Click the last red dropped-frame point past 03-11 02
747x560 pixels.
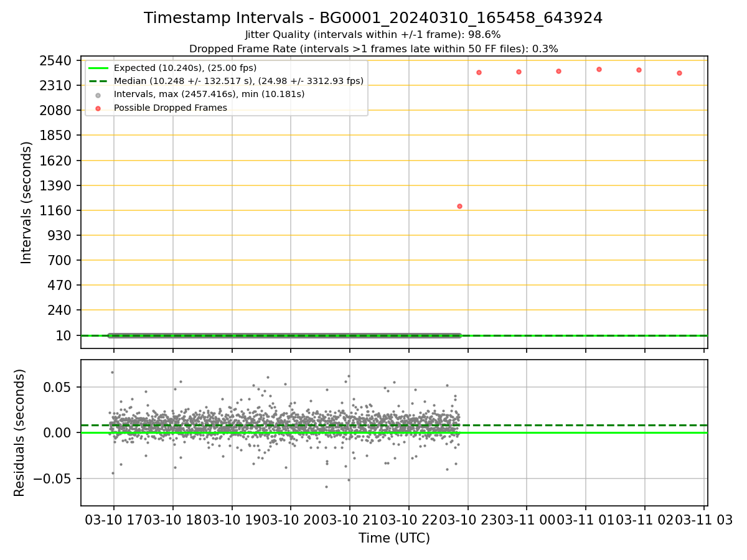(679, 73)
